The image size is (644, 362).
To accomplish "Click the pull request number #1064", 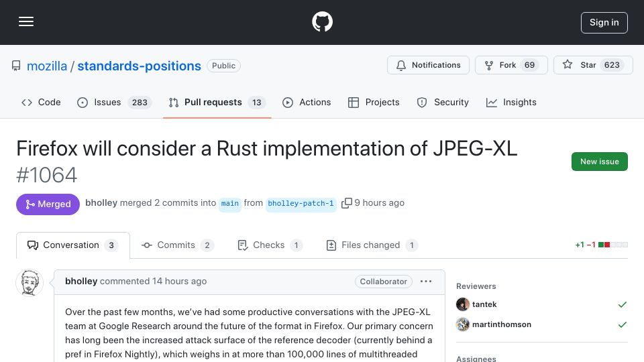I will (46, 175).
